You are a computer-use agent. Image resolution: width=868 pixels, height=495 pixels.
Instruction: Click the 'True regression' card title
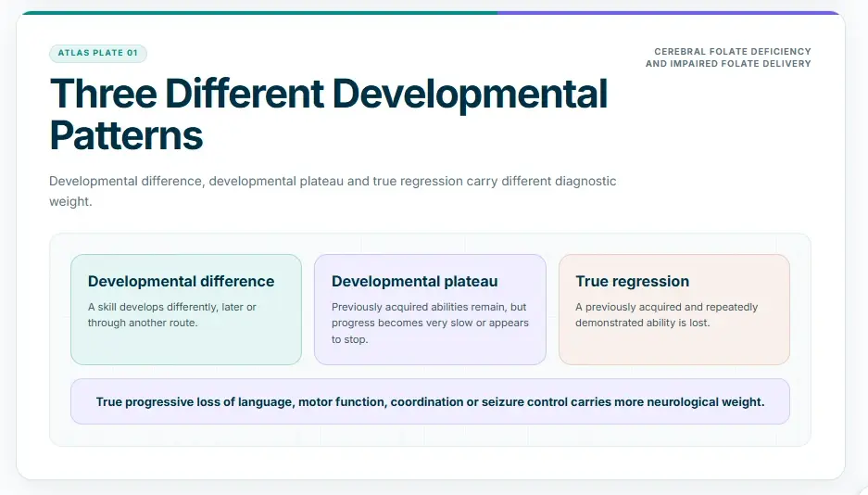coord(632,281)
